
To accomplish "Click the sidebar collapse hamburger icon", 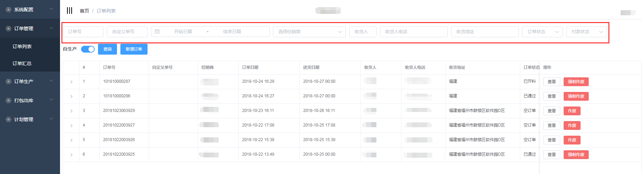I will pyautogui.click(x=70, y=11).
